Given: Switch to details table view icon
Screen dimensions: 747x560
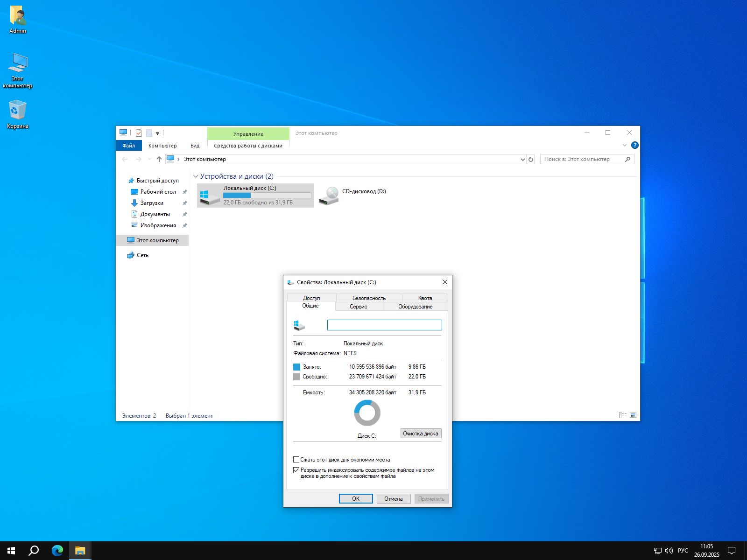Looking at the screenshot, I should coord(622,415).
